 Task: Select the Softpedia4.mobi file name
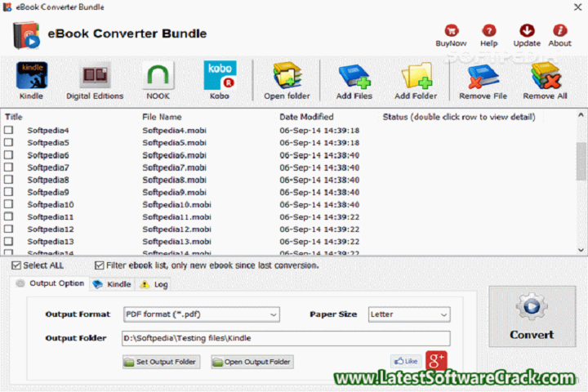point(175,131)
